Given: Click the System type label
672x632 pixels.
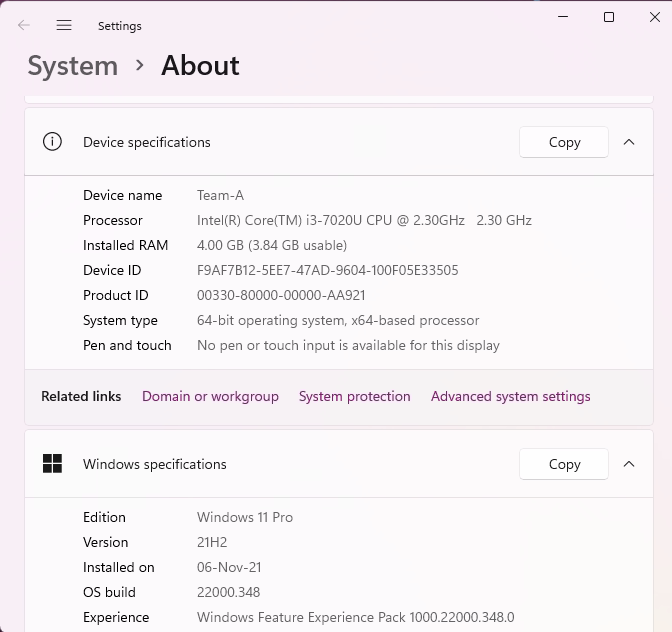Looking at the screenshot, I should pyautogui.click(x=120, y=320).
